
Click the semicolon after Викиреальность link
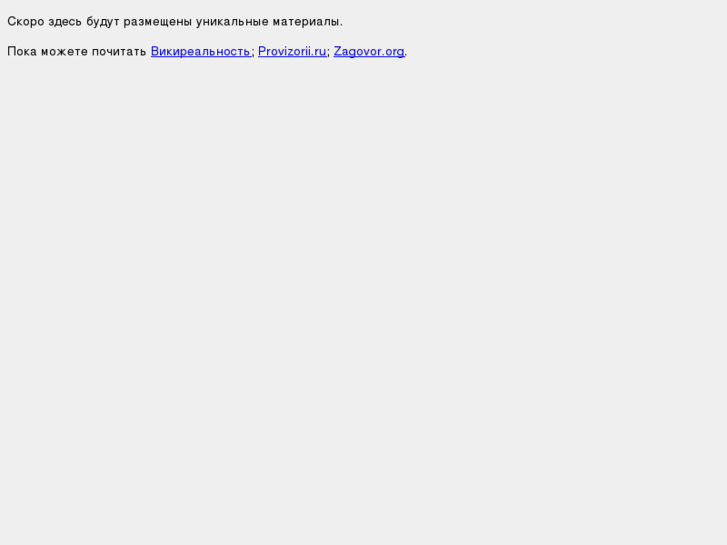(x=253, y=52)
